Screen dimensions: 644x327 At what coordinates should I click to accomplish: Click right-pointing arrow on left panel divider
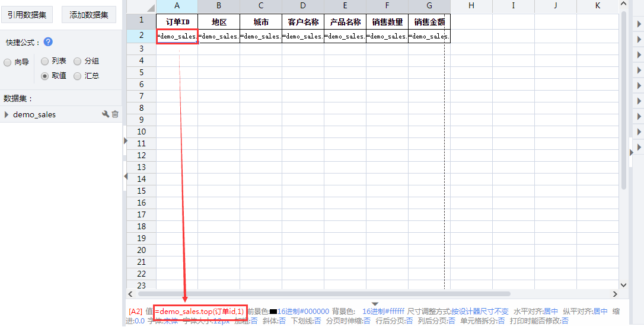125,141
